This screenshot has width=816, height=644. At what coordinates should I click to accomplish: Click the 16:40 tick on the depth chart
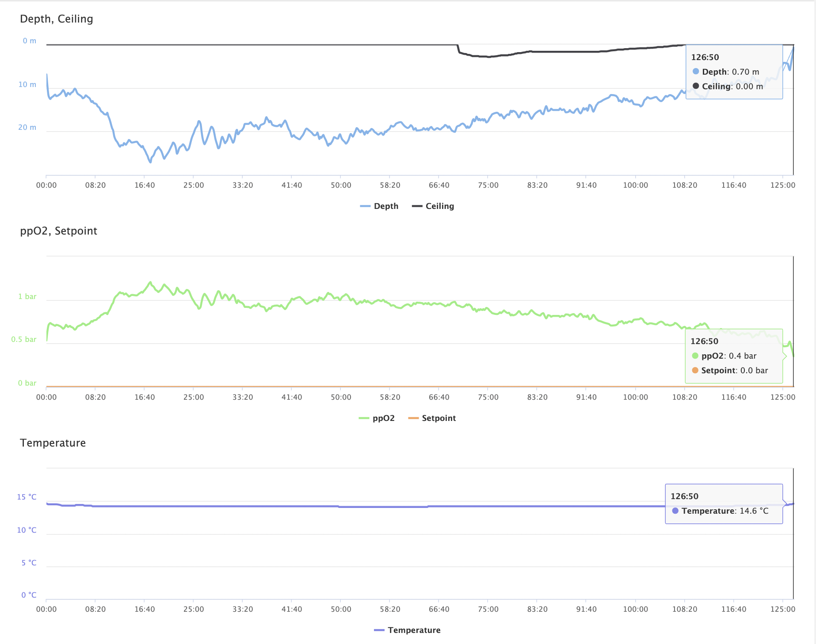tap(145, 185)
